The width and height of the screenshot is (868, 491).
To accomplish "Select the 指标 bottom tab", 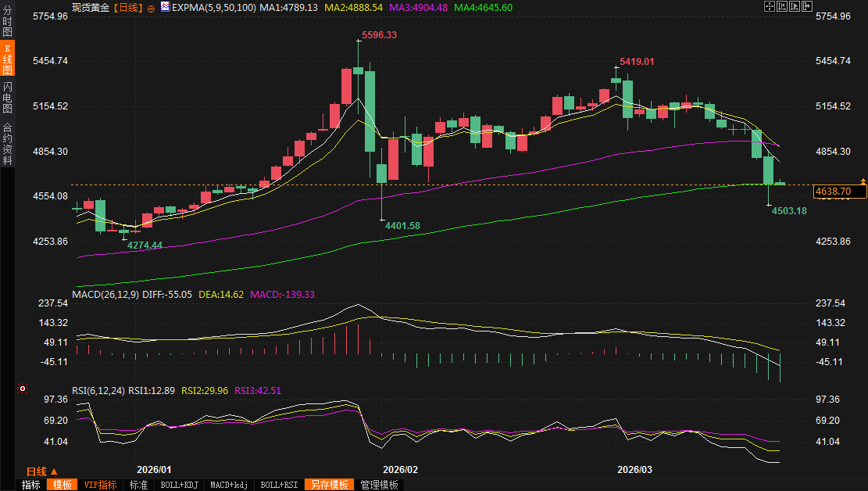I will [x=31, y=485].
